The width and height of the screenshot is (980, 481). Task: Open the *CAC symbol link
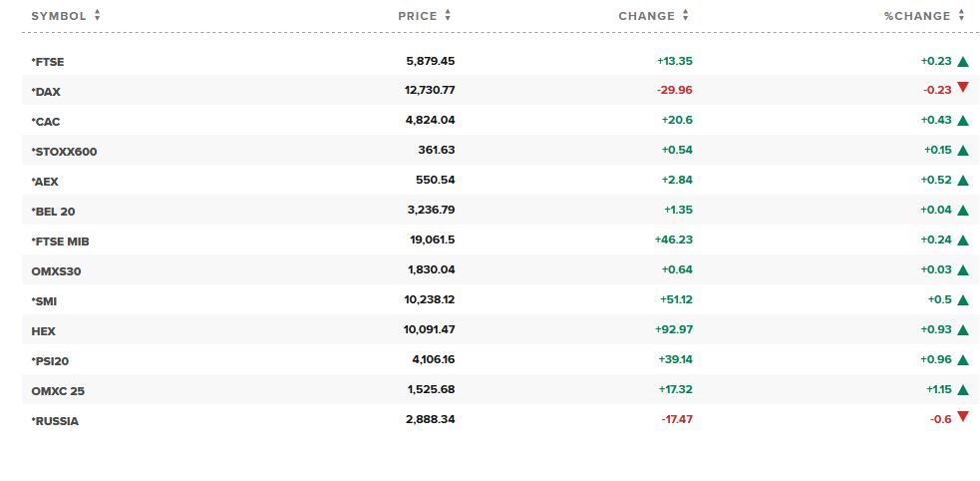point(46,122)
